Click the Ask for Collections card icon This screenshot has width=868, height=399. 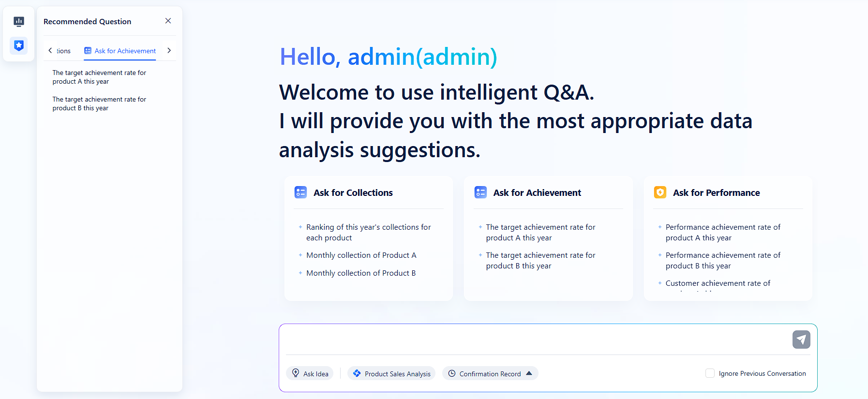point(300,192)
